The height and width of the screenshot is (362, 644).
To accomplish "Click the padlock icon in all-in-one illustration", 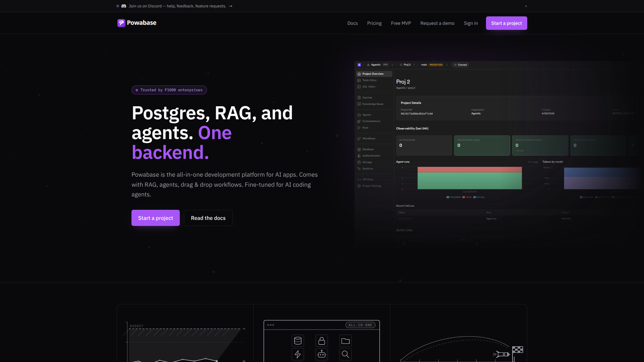I will coord(322,341).
